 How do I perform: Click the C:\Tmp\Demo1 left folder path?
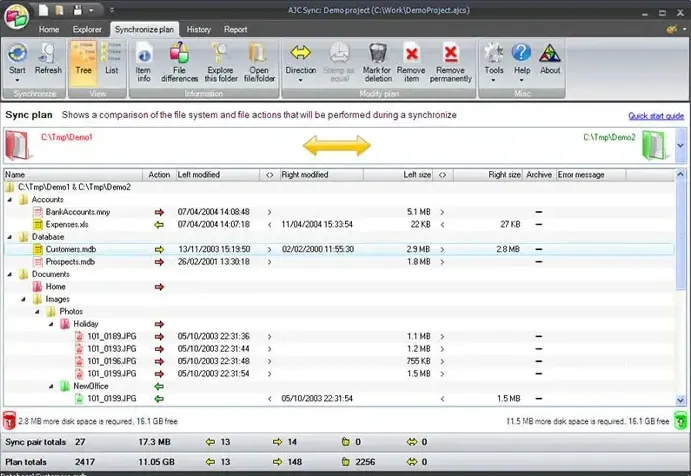point(67,137)
